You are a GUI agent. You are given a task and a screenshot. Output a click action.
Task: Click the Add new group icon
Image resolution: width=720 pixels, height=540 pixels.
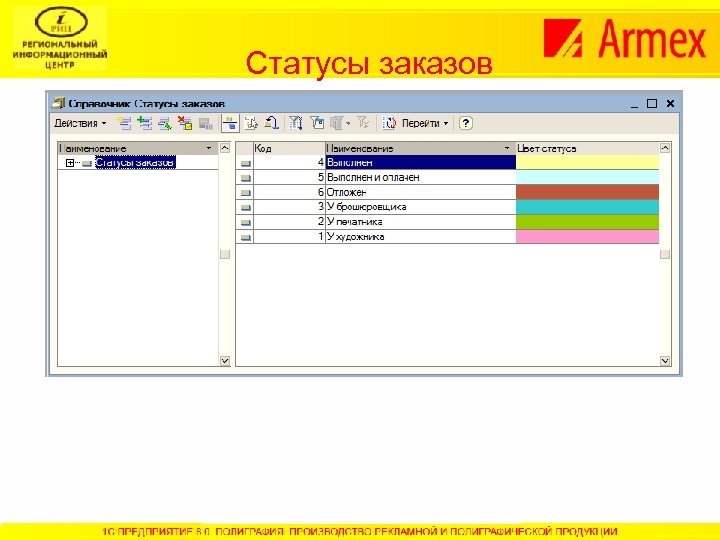tap(145, 123)
